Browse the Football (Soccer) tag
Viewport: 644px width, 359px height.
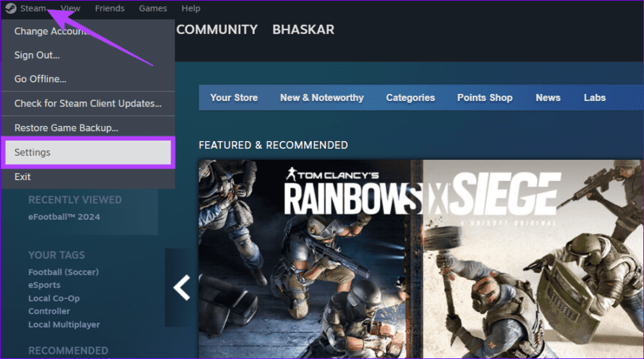pos(63,272)
